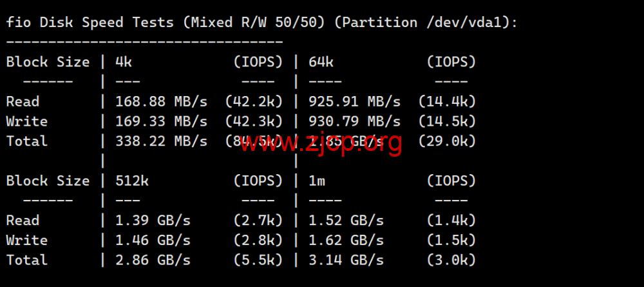Select the 4k write speed 169.33 MB/s
Image resolution: width=644 pixels, height=287 pixels.
pos(162,121)
